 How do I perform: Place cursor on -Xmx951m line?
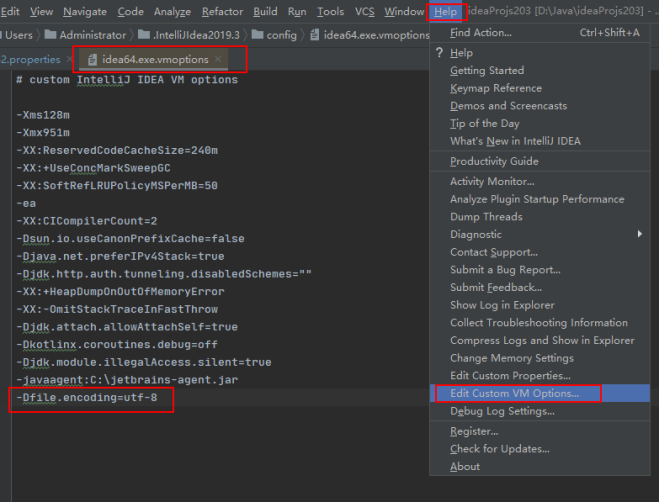click(43, 132)
